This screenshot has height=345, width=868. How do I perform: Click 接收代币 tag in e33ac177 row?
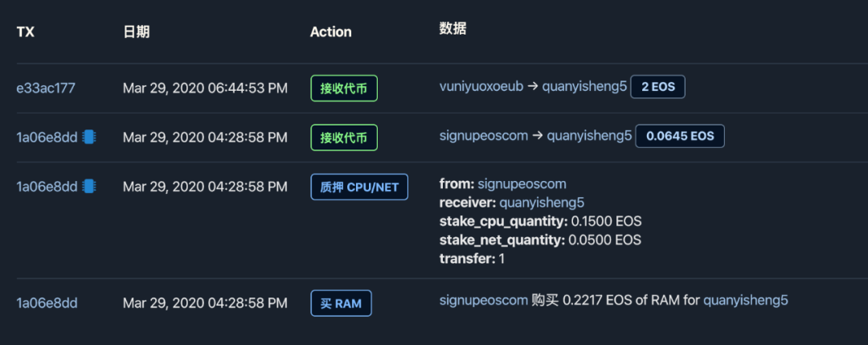click(x=343, y=88)
